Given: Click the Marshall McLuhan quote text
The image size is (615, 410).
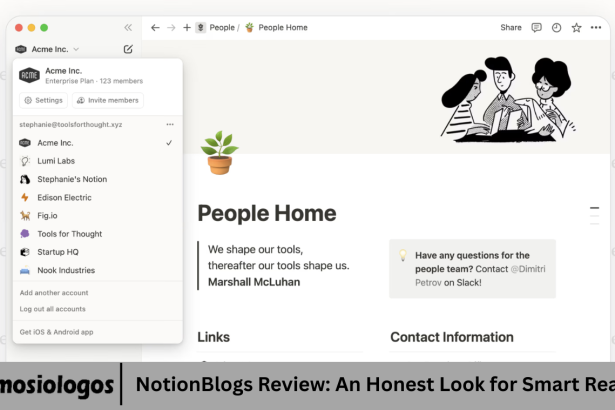Looking at the screenshot, I should [254, 282].
